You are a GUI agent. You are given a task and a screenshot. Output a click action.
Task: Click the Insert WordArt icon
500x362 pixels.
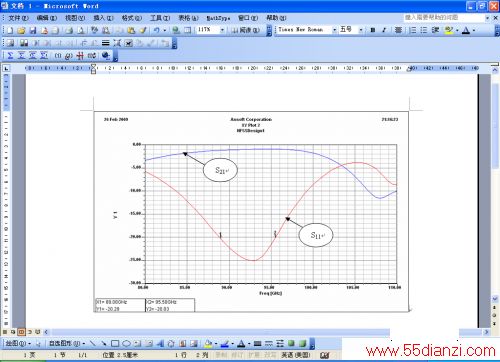(x=161, y=343)
